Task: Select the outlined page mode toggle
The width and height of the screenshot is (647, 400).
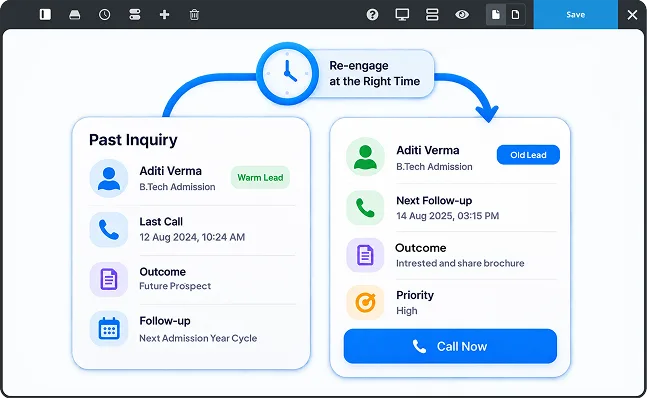Action: pos(515,15)
